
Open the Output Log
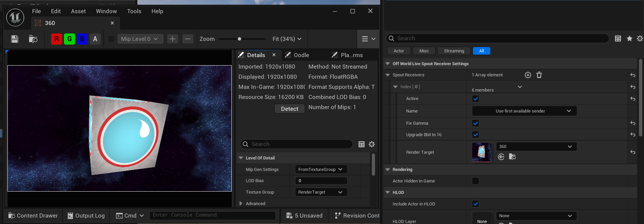(86, 216)
